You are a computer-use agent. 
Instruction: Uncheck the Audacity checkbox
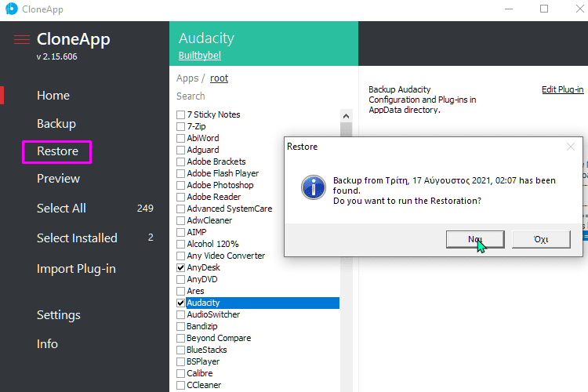click(x=181, y=303)
